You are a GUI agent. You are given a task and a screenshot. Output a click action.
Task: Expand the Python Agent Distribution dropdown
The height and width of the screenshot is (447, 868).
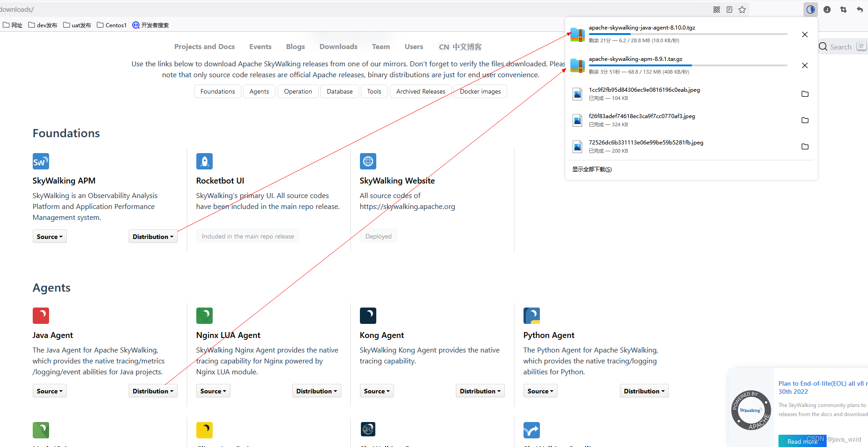click(644, 391)
